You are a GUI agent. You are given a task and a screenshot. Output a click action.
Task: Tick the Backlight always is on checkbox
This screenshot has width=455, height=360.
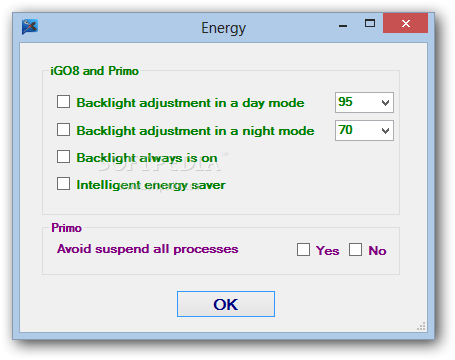tap(63, 156)
